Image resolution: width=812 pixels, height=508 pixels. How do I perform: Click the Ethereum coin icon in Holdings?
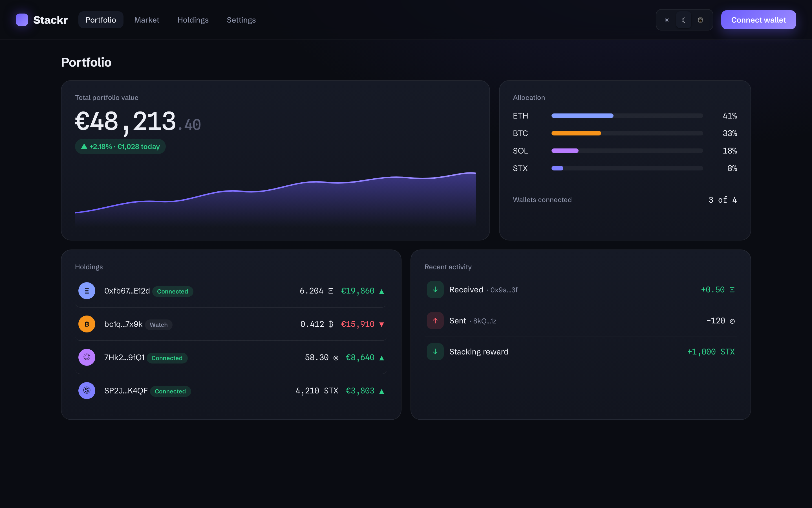coord(87,291)
